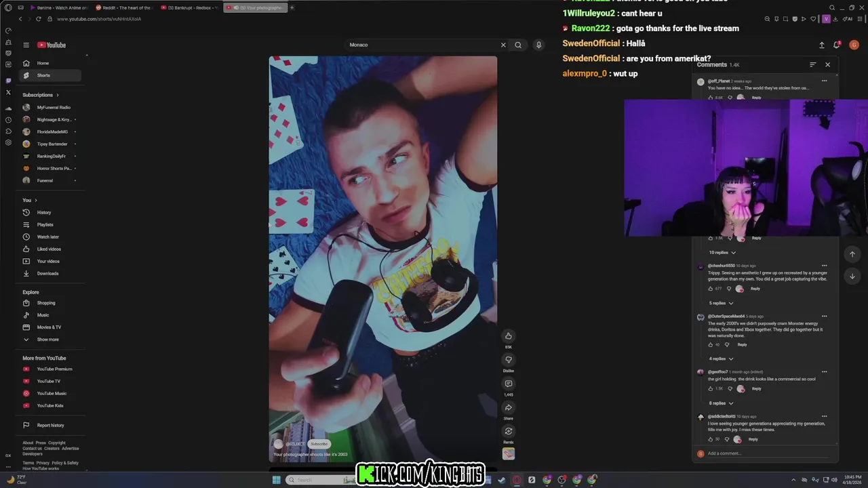The width and height of the screenshot is (868, 488).
Task: Expand Show more under Explore
Action: click(51, 340)
